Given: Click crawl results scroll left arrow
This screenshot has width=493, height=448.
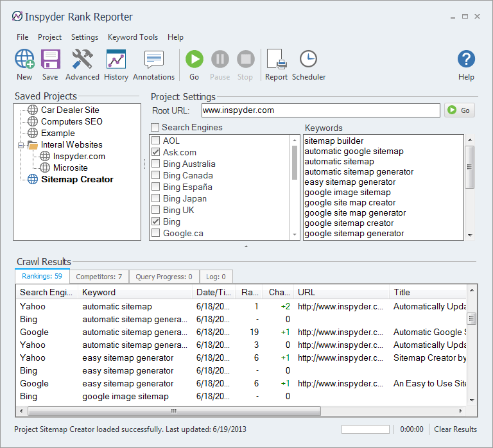Looking at the screenshot, I should [x=21, y=411].
